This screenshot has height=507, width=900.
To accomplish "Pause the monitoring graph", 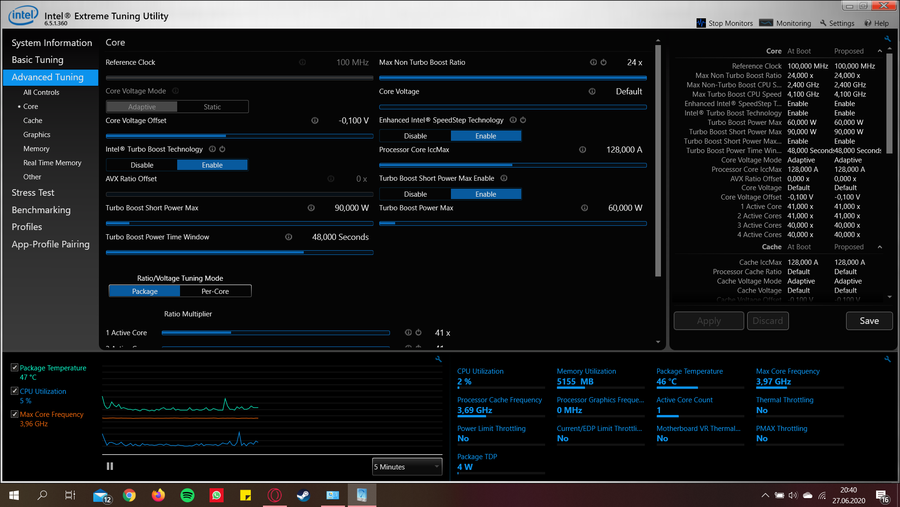I will 110,466.
